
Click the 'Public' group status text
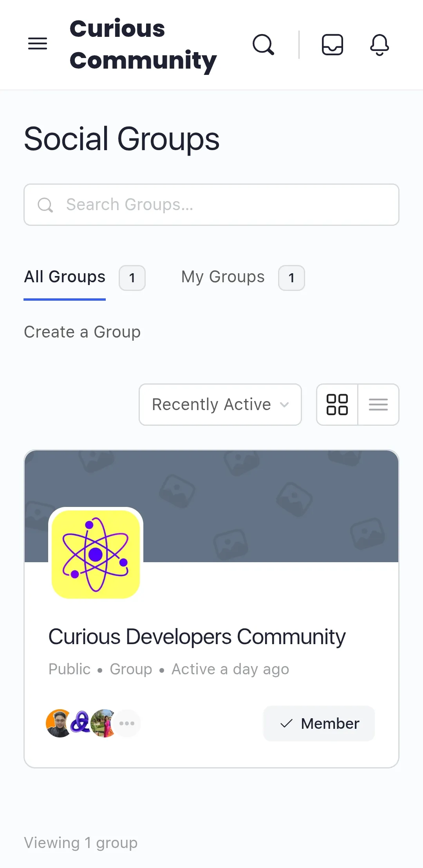coord(69,669)
